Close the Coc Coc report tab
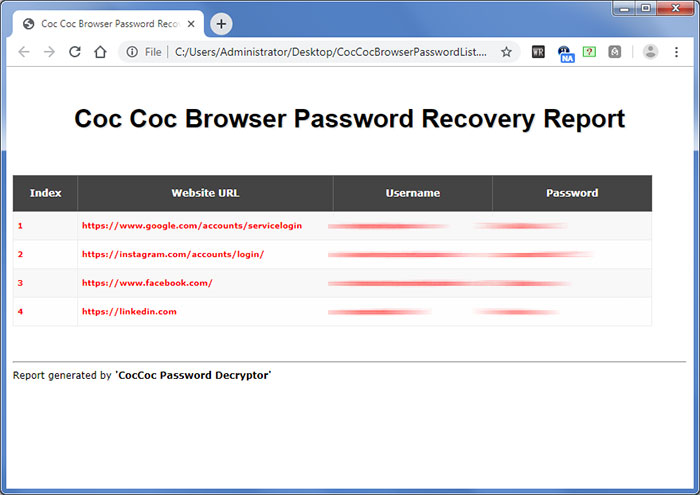 click(x=190, y=24)
